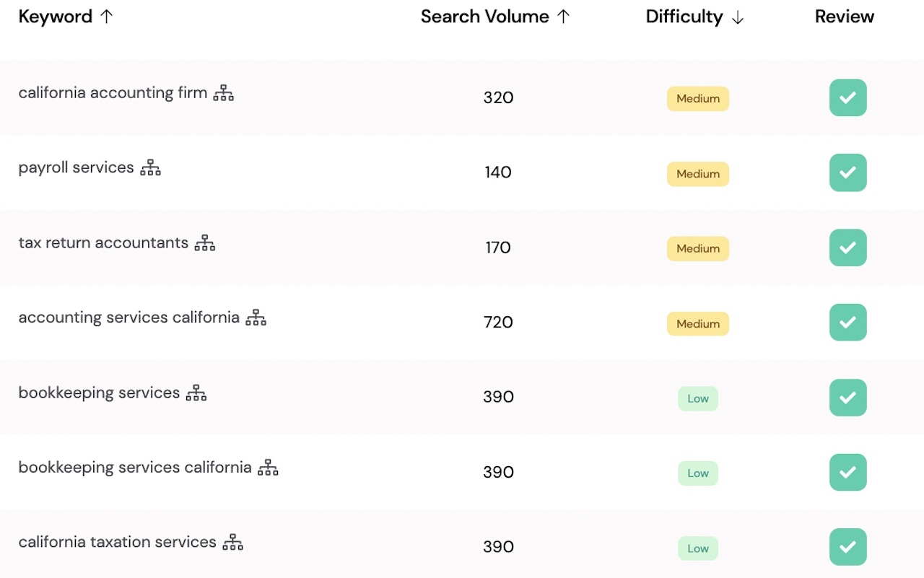Open hierarchy icon for california taxation services
924x578 pixels.
[232, 543]
